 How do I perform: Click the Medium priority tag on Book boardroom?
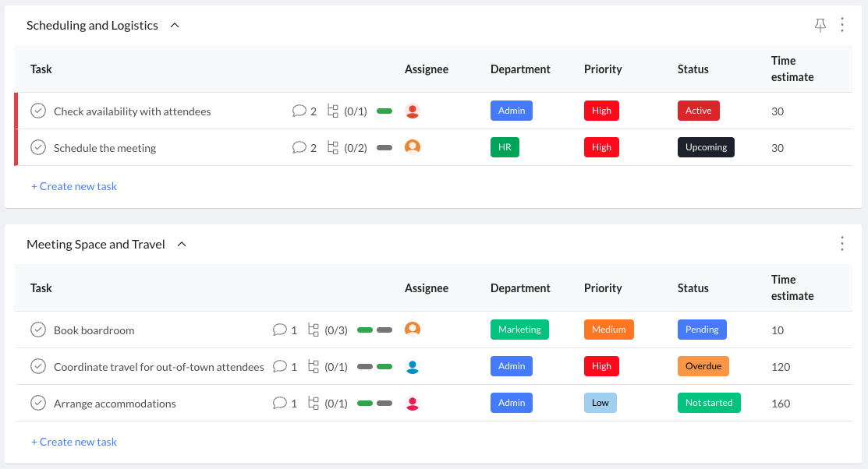tap(608, 330)
